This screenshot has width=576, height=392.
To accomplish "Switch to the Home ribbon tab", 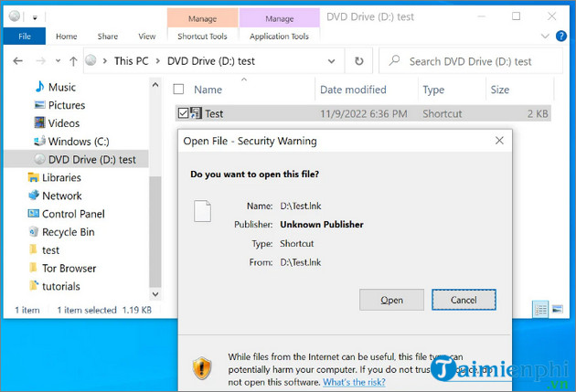I will click(67, 37).
